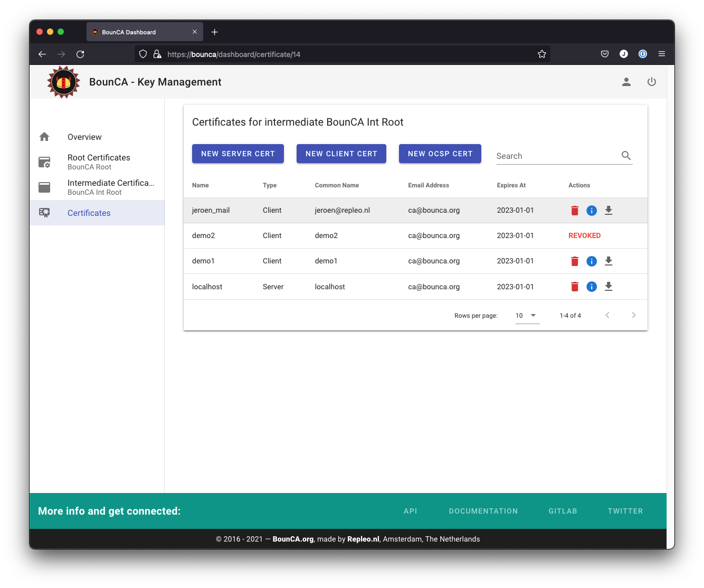Select the demo1 name cell
Viewport: 704px width, 588px height.
[203, 261]
